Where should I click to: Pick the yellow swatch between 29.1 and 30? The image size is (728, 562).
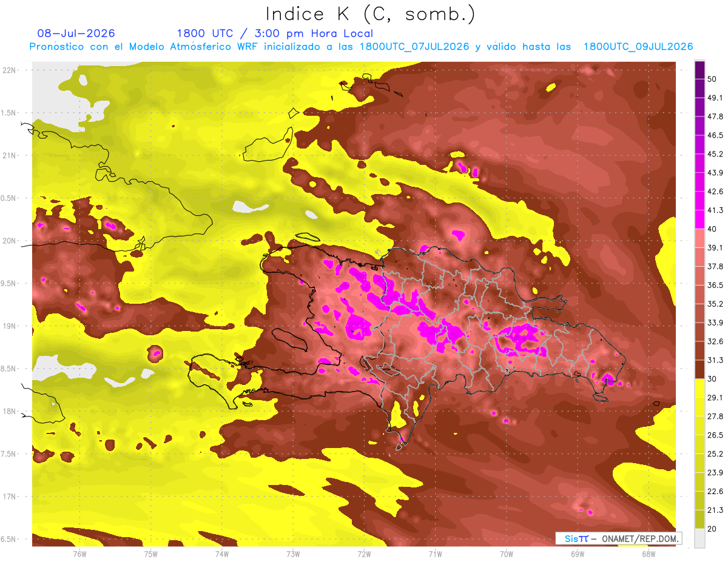coord(699,389)
